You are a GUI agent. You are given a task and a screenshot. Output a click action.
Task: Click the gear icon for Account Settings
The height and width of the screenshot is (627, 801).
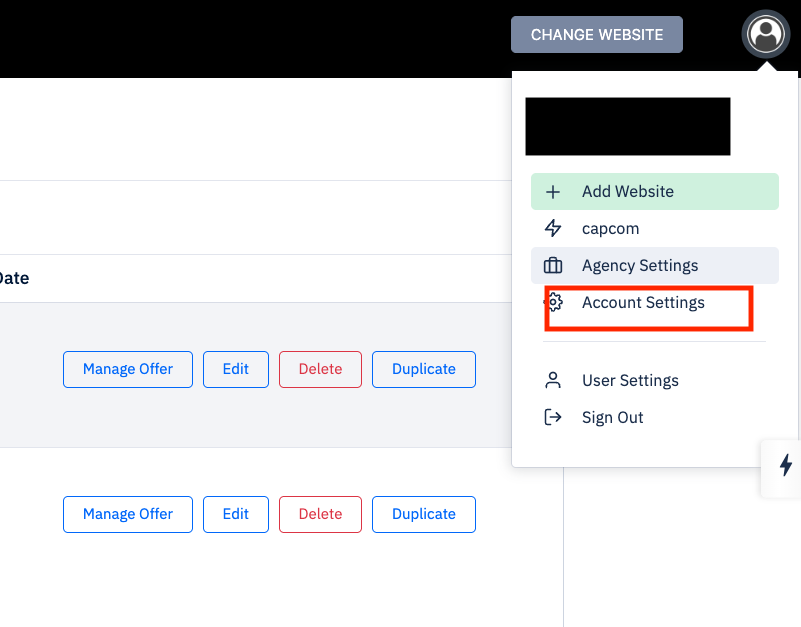555,303
